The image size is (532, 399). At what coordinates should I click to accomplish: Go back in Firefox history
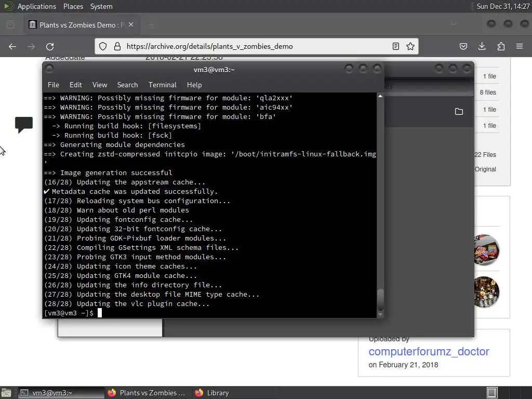[x=12, y=46]
